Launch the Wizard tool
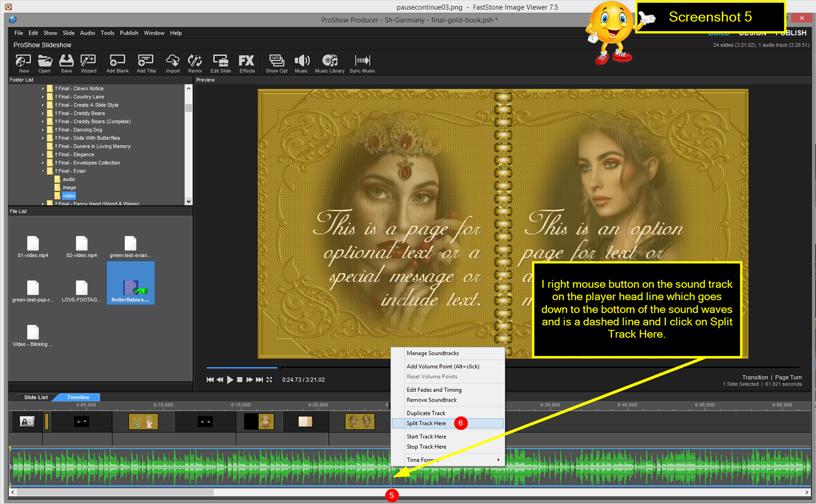The width and height of the screenshot is (816, 504). click(x=88, y=63)
